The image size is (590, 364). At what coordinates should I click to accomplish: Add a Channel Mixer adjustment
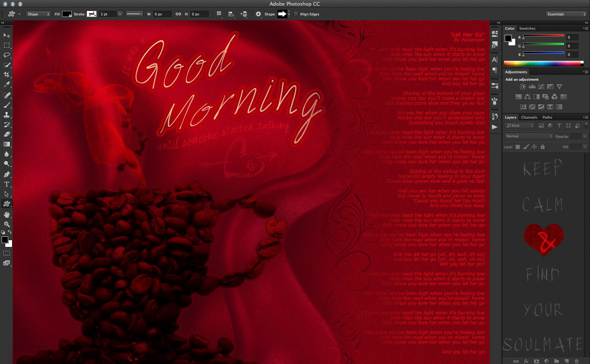click(x=554, y=97)
